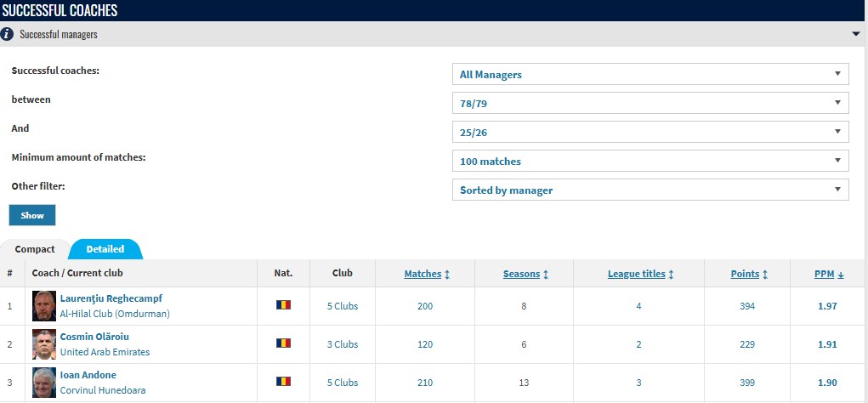Click Ioan Andone's portrait photo

pos(43,383)
